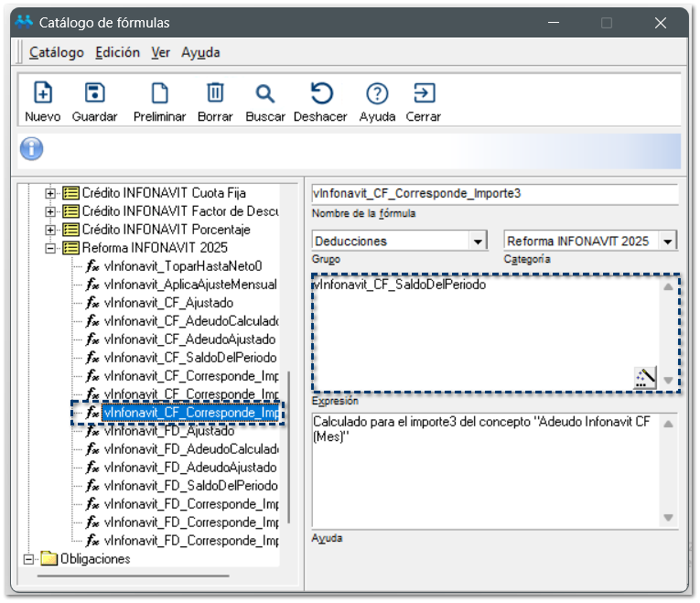Close the catalog with the Cerrar icon
Image resolution: width=700 pixels, height=603 pixels.
tap(424, 93)
